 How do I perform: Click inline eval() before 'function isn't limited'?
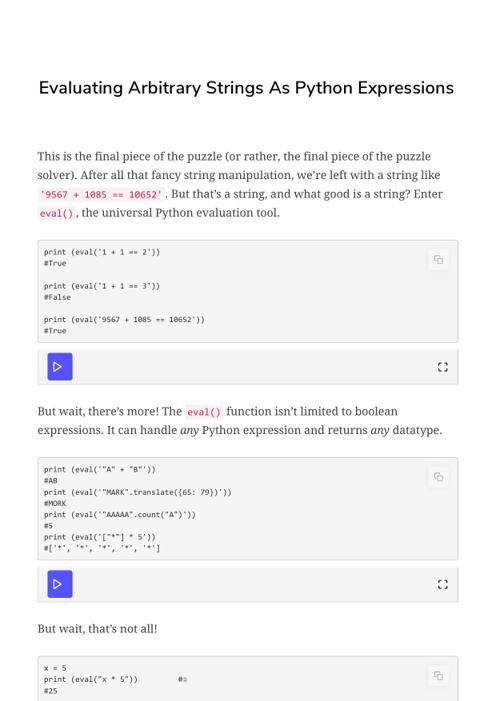[x=204, y=412]
